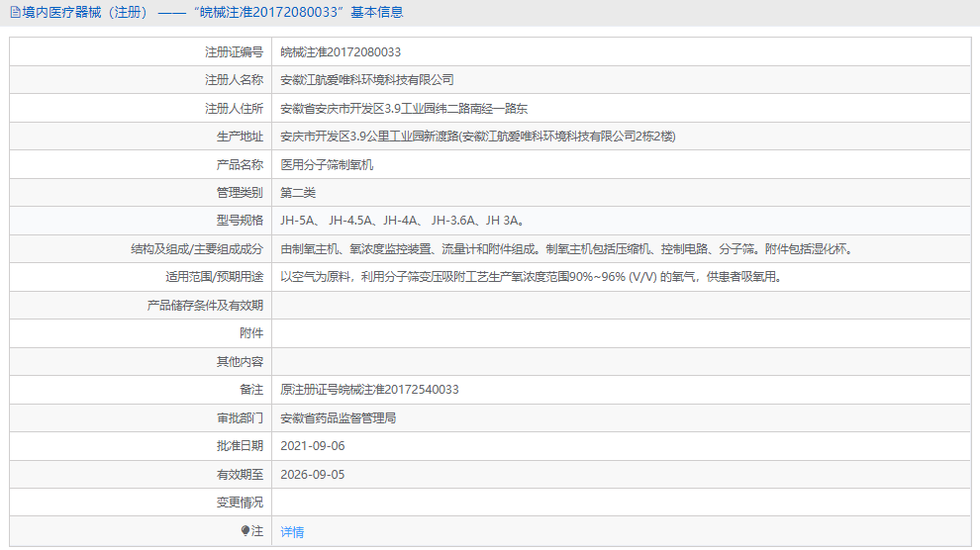Click the 有效期至 label

[x=240, y=475]
